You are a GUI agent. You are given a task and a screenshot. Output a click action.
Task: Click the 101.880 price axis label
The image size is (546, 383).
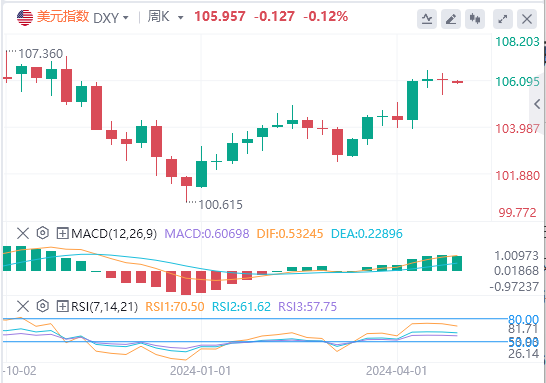[x=517, y=175]
